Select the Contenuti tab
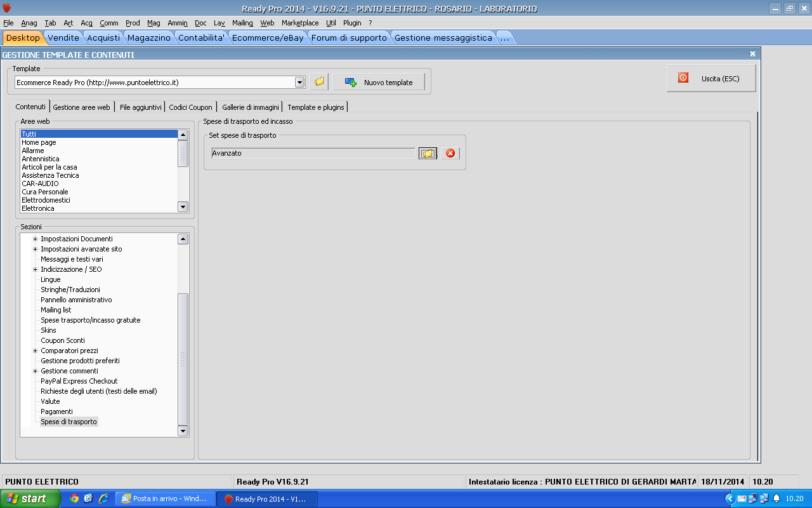 [30, 107]
